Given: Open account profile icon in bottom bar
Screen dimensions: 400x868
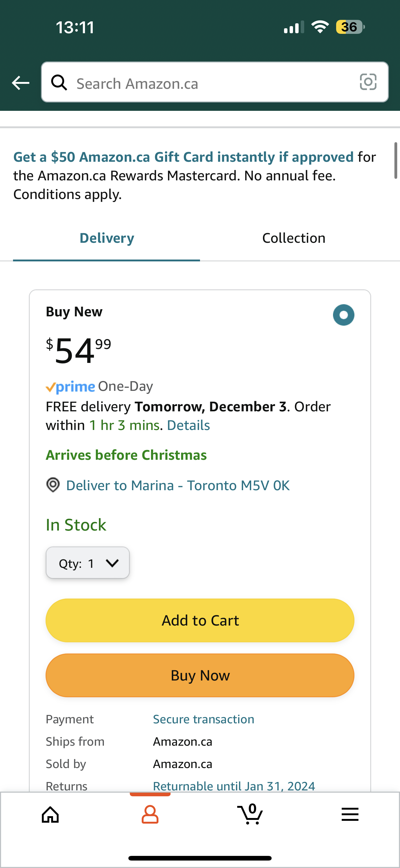Looking at the screenshot, I should (x=150, y=815).
